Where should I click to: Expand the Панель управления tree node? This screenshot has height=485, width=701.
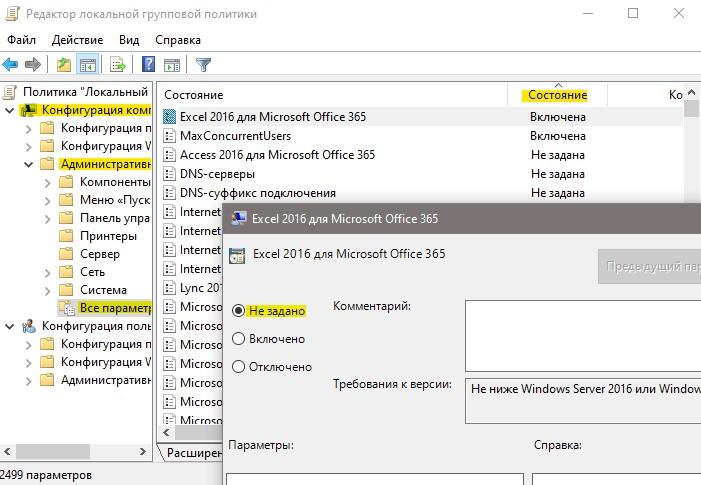tap(48, 219)
